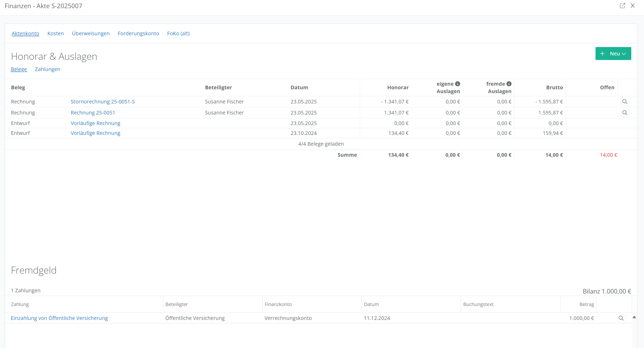Select the Aktenkonto tab
This screenshot has height=348, width=644.
[x=25, y=33]
